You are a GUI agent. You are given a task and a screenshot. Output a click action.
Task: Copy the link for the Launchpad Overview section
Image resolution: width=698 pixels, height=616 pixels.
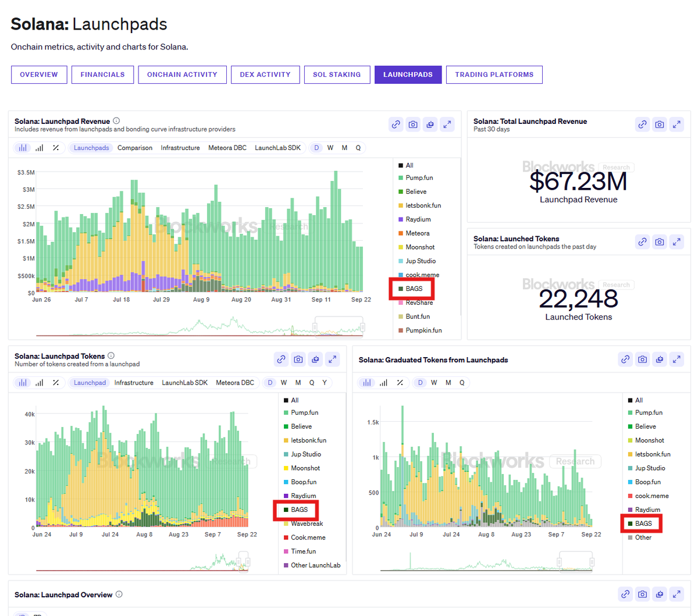tap(625, 594)
